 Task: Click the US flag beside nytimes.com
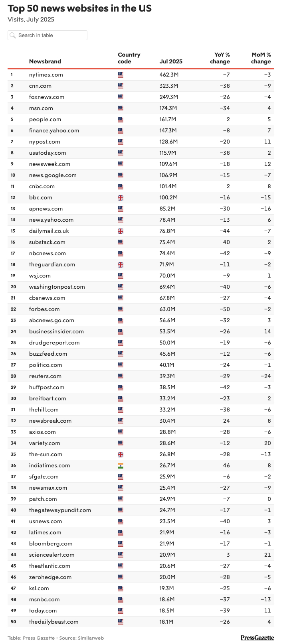pos(121,75)
